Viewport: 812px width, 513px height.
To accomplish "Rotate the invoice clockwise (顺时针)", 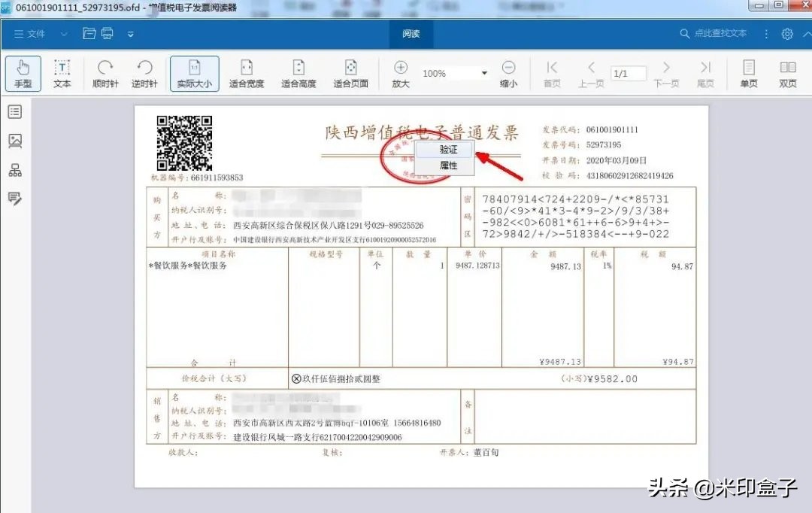I will click(x=104, y=73).
